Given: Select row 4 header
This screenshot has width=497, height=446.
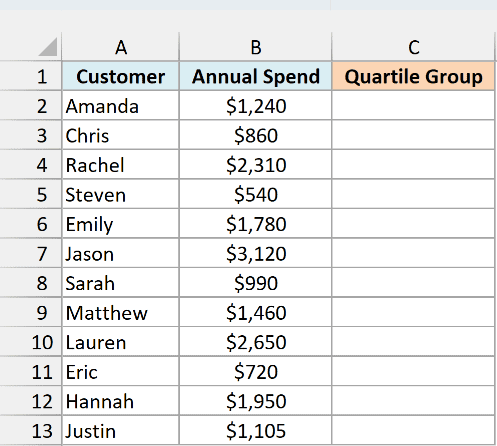Looking at the screenshot, I should (x=31, y=164).
